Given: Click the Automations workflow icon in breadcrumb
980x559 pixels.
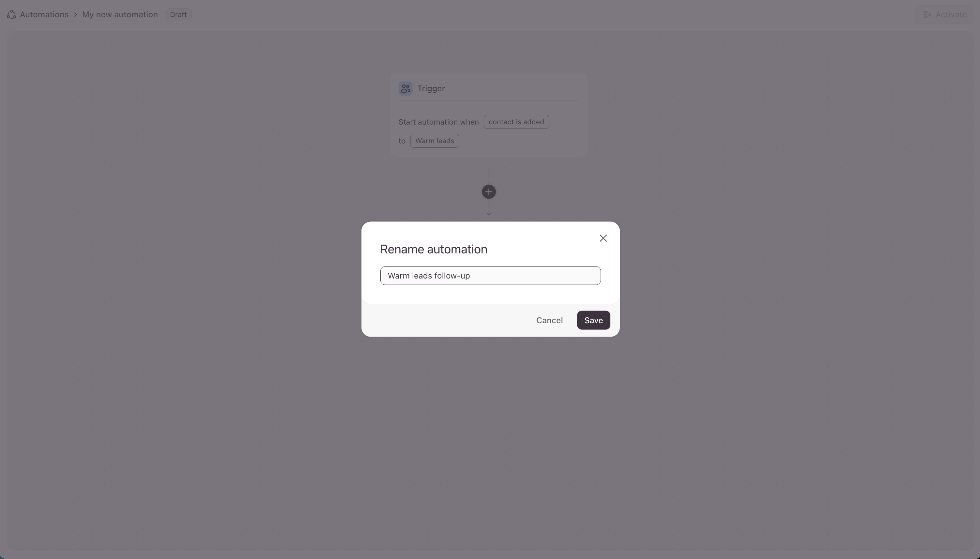Looking at the screenshot, I should 11,15.
